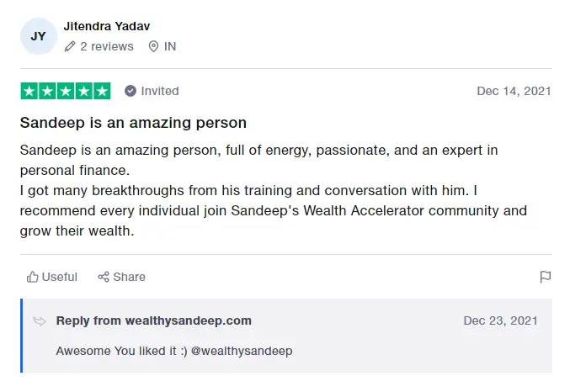Click the location pin icon
Image resolution: width=570 pixels, height=392 pixels.
tap(153, 47)
